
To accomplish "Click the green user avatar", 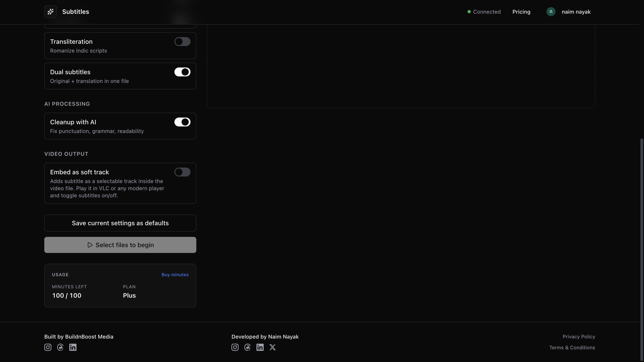I will point(551,12).
